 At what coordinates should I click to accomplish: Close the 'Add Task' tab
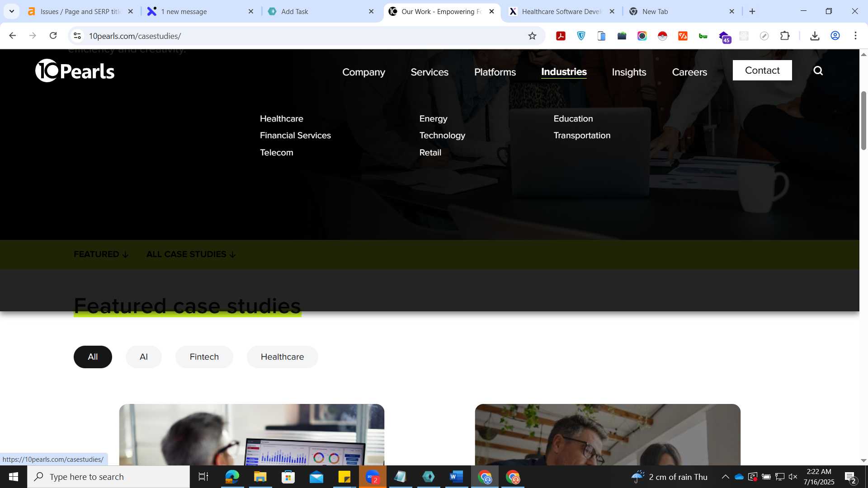(x=371, y=11)
